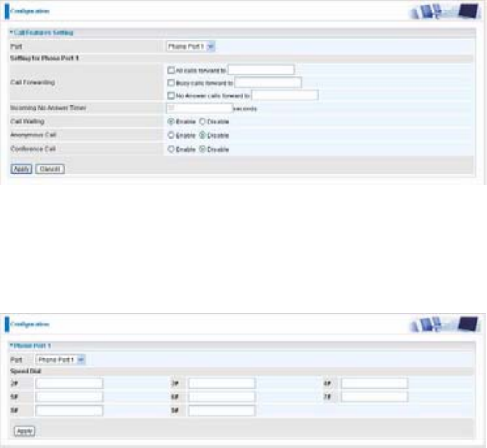The image size is (487, 448).
Task: Click the No Answer calls forward number field
Action: 285,95
